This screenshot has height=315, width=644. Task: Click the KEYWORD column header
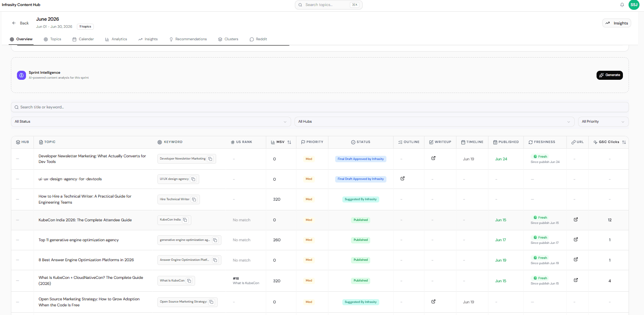coord(170,142)
